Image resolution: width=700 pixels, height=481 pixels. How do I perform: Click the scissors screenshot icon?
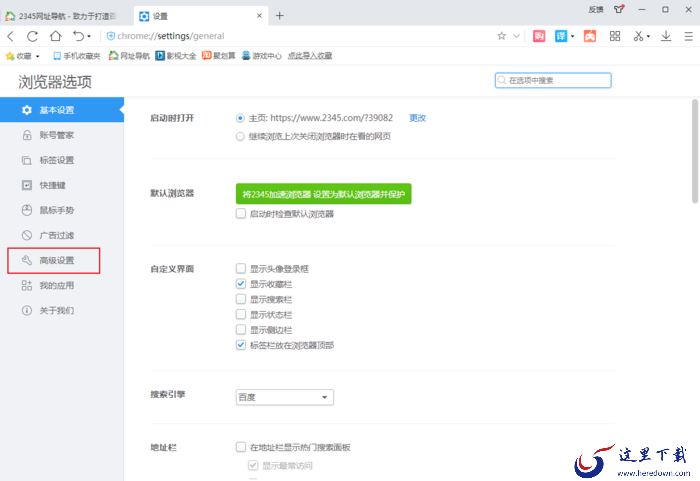coord(638,36)
